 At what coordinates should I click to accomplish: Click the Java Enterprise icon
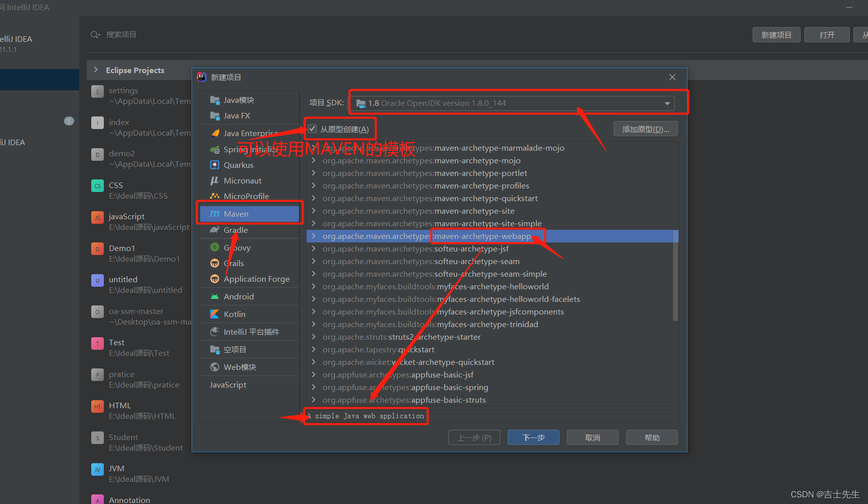pos(215,133)
